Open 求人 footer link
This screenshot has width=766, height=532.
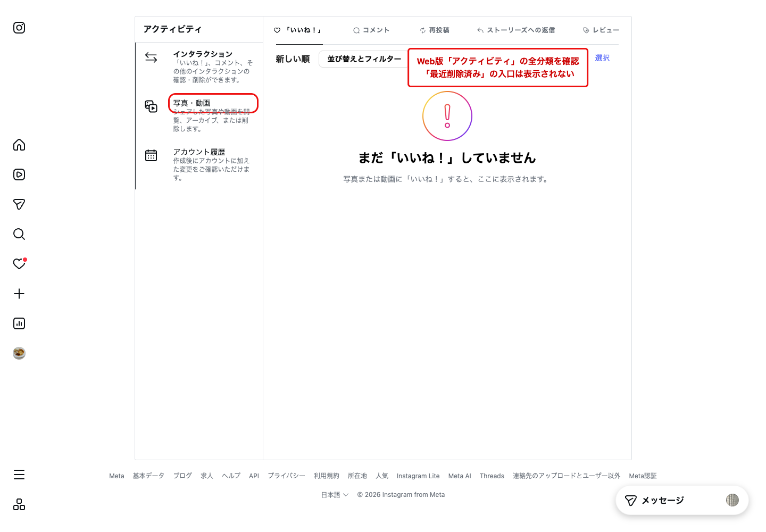coord(207,476)
